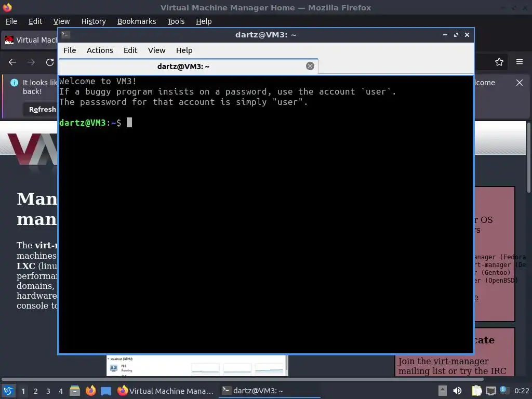Open the terminal Help menu
532x399 pixels.
click(184, 50)
